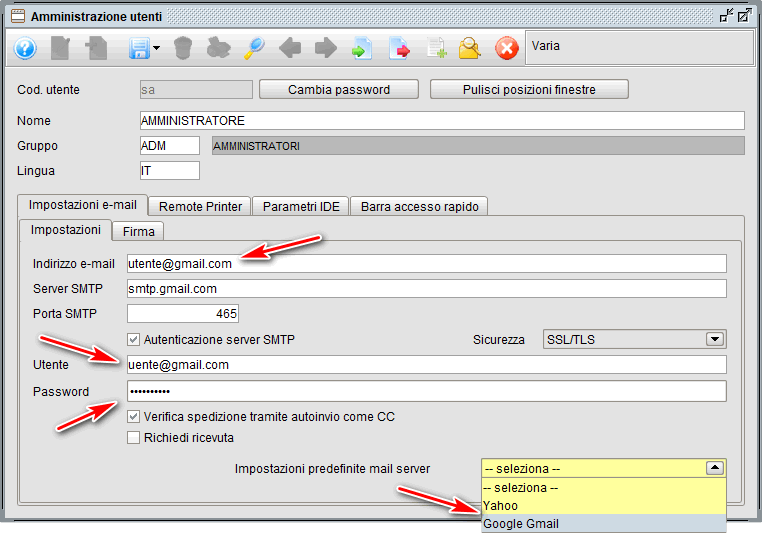Click the red circular close icon in toolbar
The image size is (762, 533).
(507, 48)
